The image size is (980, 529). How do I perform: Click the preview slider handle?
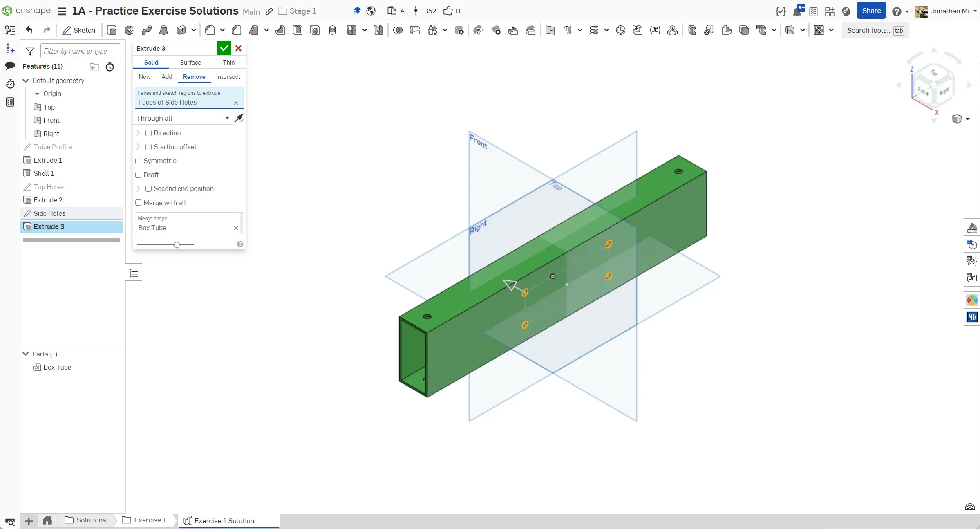click(177, 245)
